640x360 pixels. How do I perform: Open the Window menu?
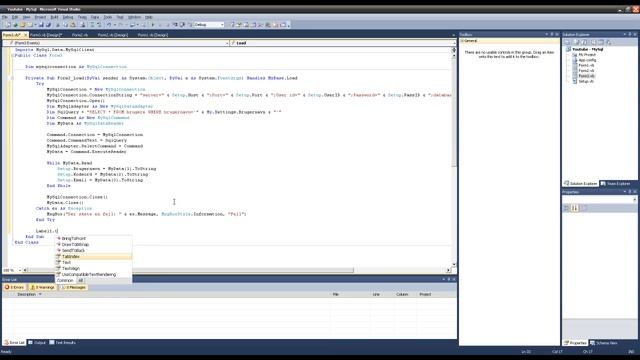(134, 17)
